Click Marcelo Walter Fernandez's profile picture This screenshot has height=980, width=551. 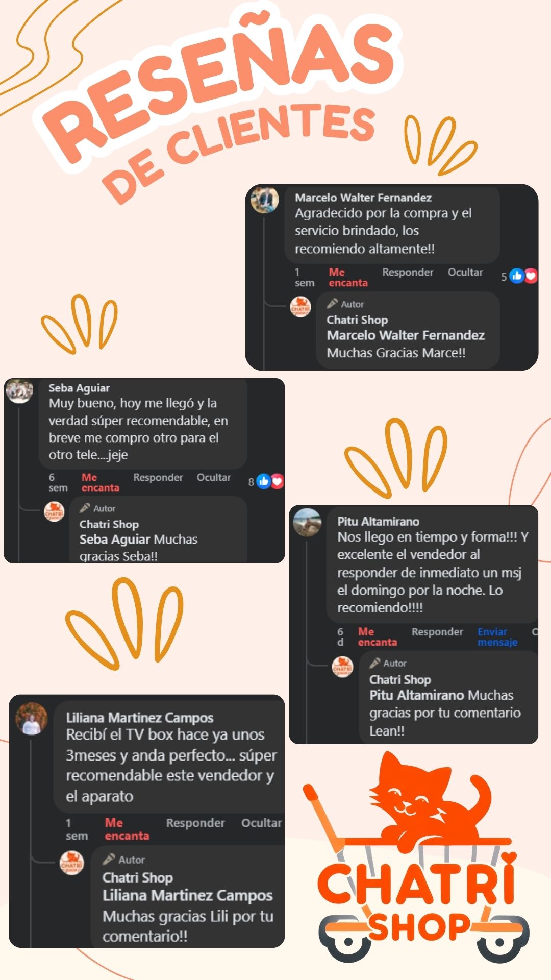pyautogui.click(x=264, y=200)
